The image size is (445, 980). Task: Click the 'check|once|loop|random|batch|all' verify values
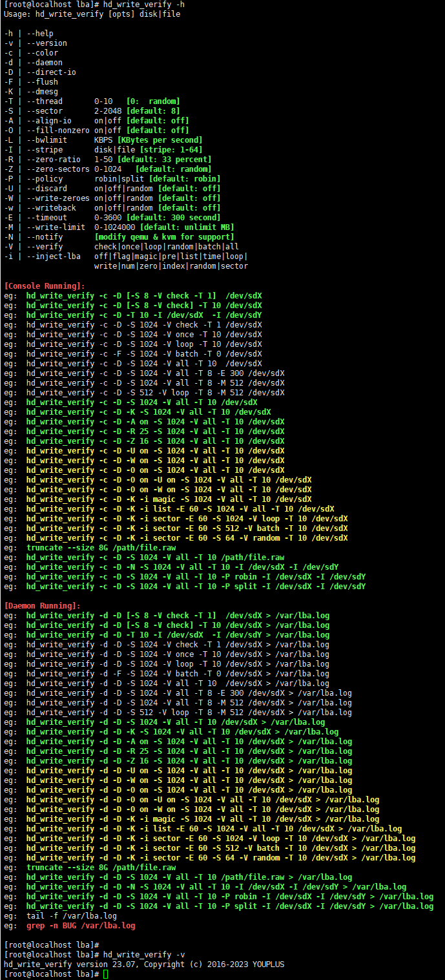(x=167, y=247)
